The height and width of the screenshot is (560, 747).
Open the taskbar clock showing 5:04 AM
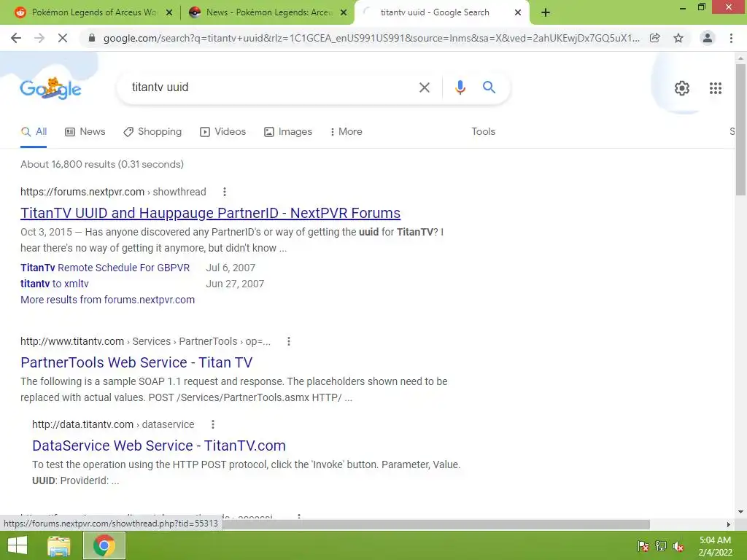point(715,546)
